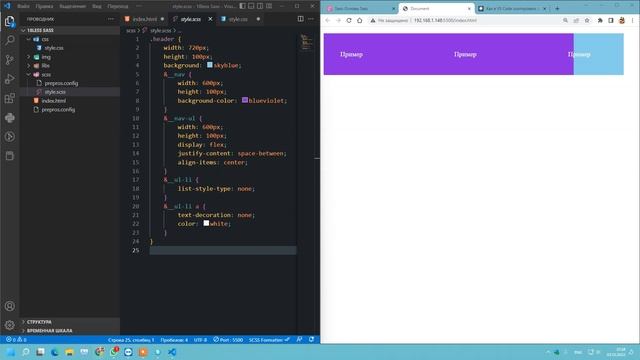640x360 pixels.
Task: Click the zoom magnifier icon in address bar
Action: click(565, 20)
